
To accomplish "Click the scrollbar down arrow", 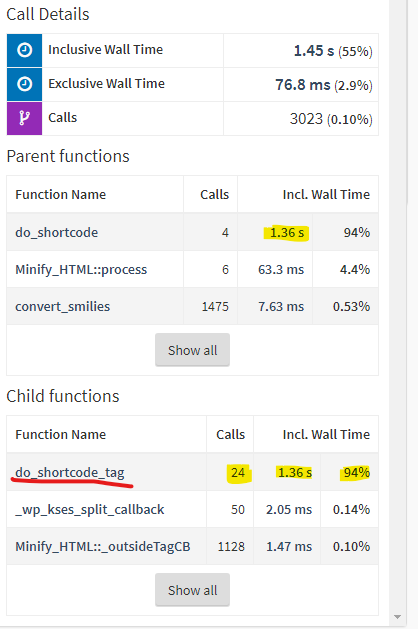I will (x=398, y=617).
